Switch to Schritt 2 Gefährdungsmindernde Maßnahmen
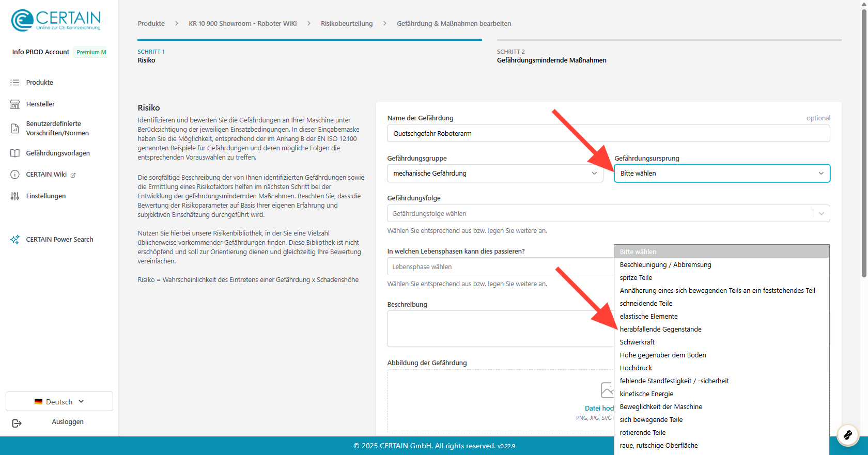This screenshot has width=868, height=455. coord(669,53)
